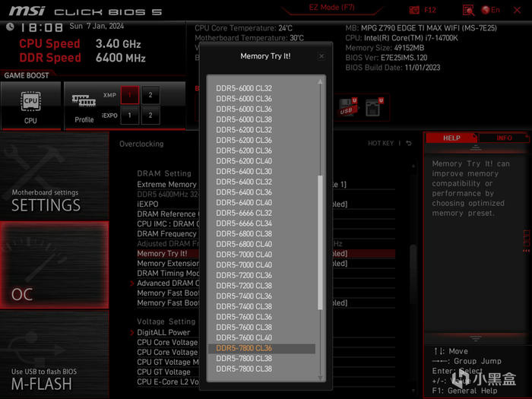
Task: Choose DDR5-7600 CL38 preset
Action: tap(244, 327)
